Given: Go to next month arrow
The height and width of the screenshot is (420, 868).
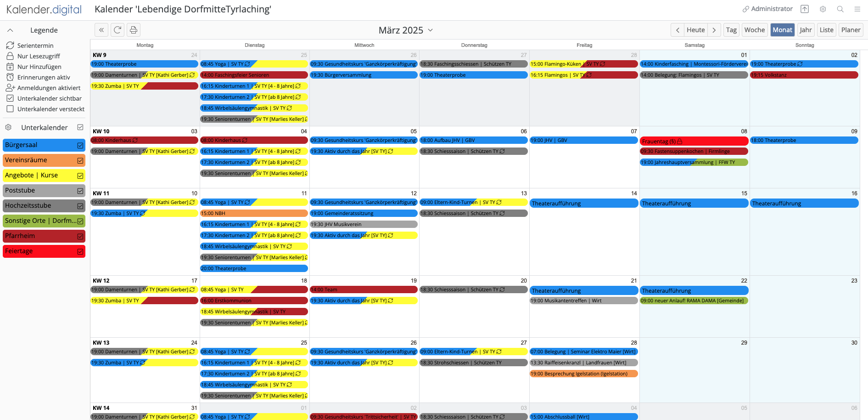Looking at the screenshot, I should click(x=714, y=30).
